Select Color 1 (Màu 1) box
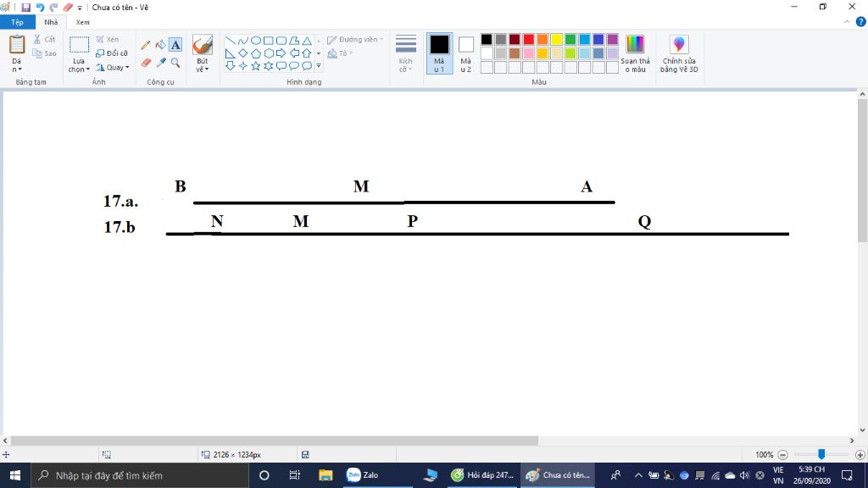 [440, 53]
